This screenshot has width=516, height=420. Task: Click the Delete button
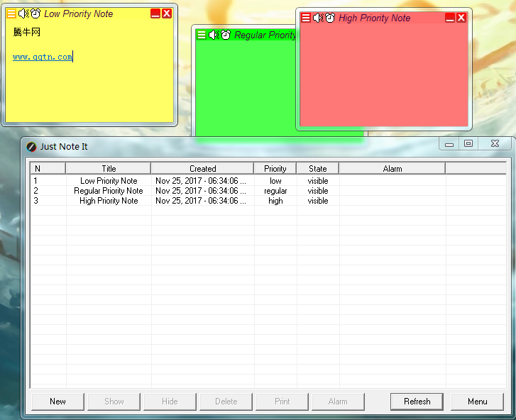coord(226,402)
